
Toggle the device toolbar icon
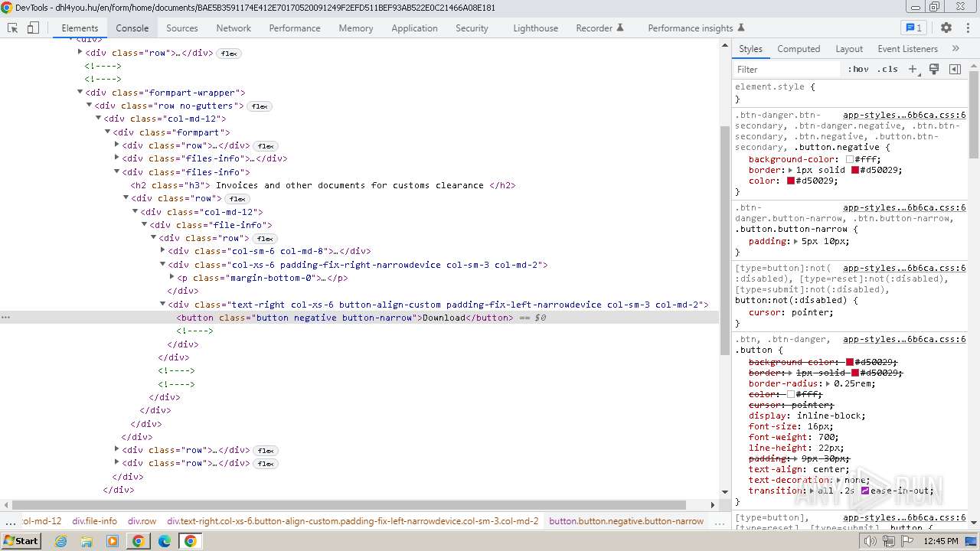click(33, 28)
